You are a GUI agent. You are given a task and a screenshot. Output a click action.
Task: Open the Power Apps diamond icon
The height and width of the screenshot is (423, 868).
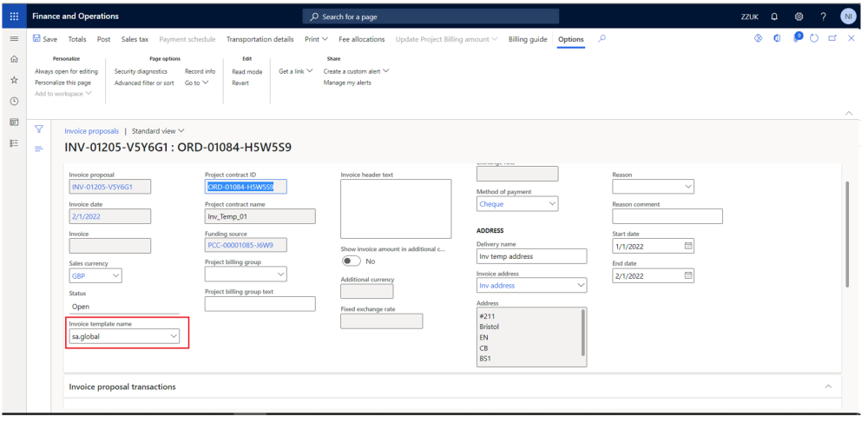(759, 38)
